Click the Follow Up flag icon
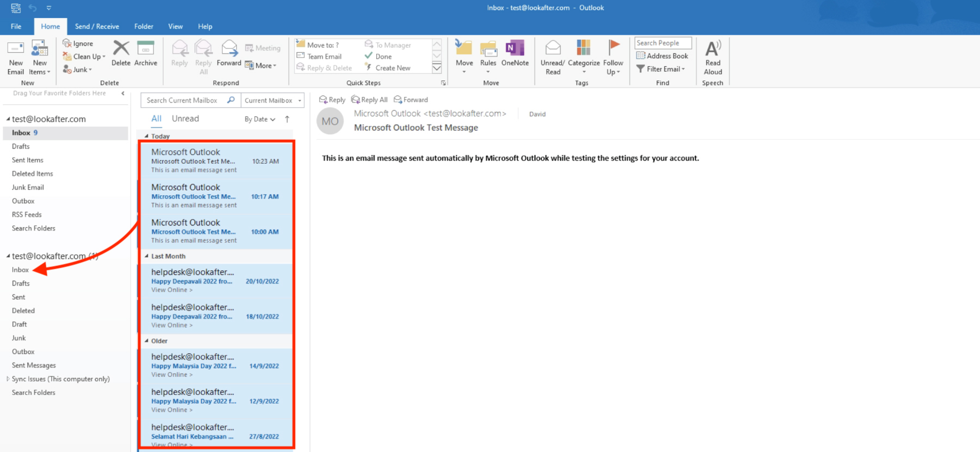 pos(614,48)
